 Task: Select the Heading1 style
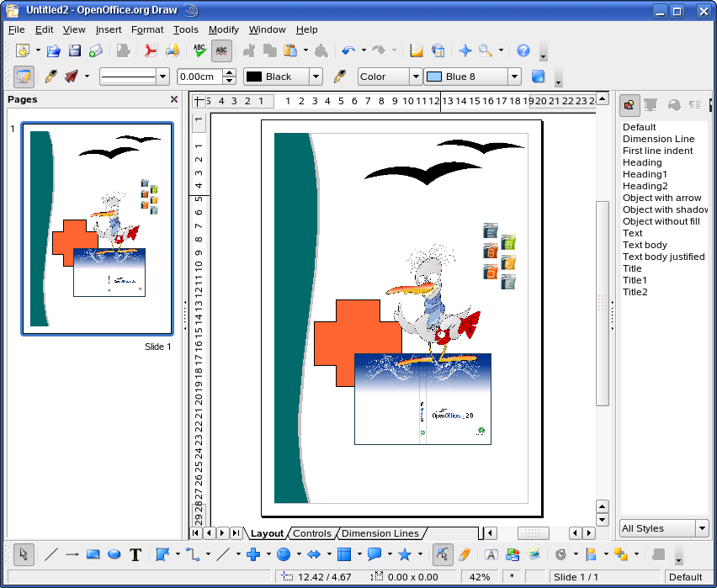coord(645,174)
